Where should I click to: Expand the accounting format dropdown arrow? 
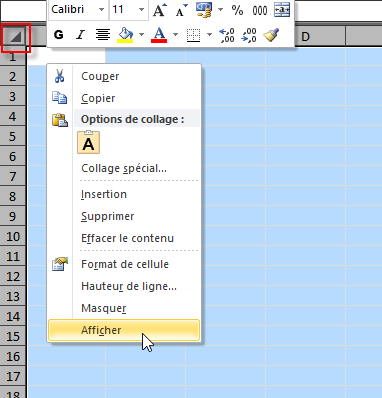click(220, 10)
